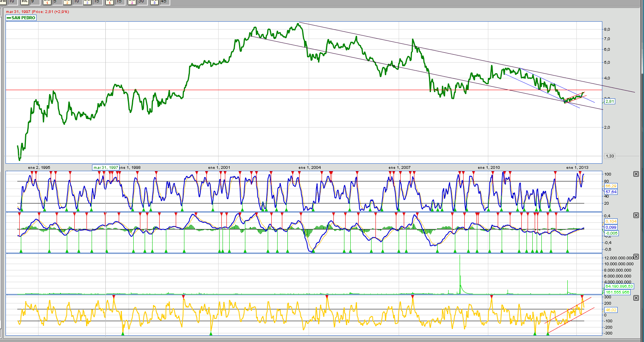Click the green -0,005 histogram value label
Screen dimensions: 644x342
point(612,233)
